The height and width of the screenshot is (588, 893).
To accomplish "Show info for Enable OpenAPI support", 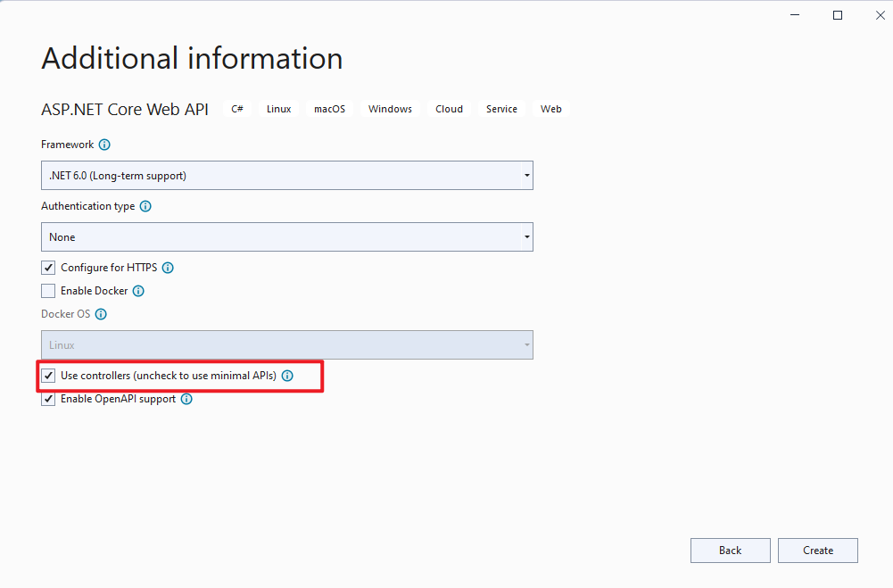I will click(x=186, y=400).
